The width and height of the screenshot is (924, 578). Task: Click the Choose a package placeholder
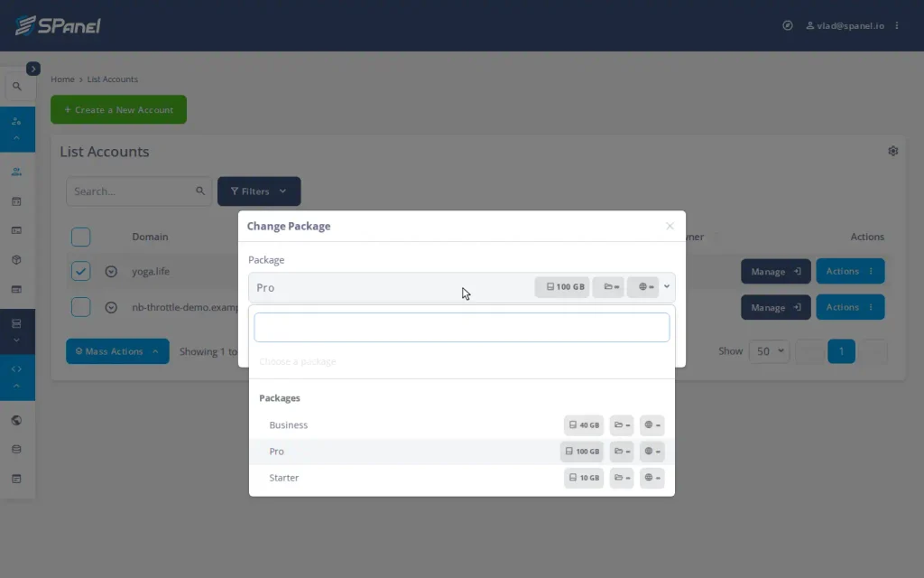tap(298, 361)
